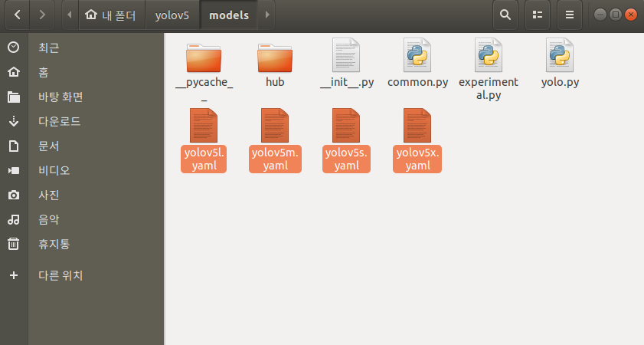
Task: Click the music note sidebar icon
Action: 14,219
